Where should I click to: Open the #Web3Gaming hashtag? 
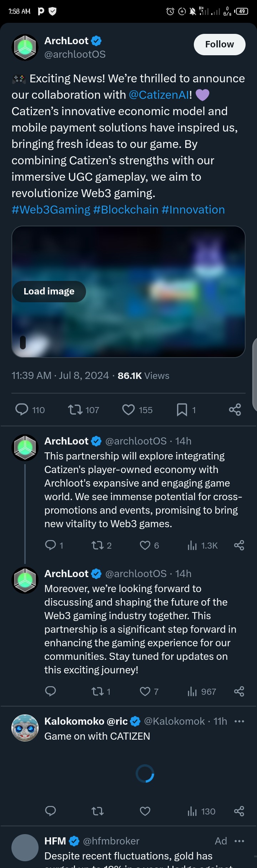pos(51,210)
